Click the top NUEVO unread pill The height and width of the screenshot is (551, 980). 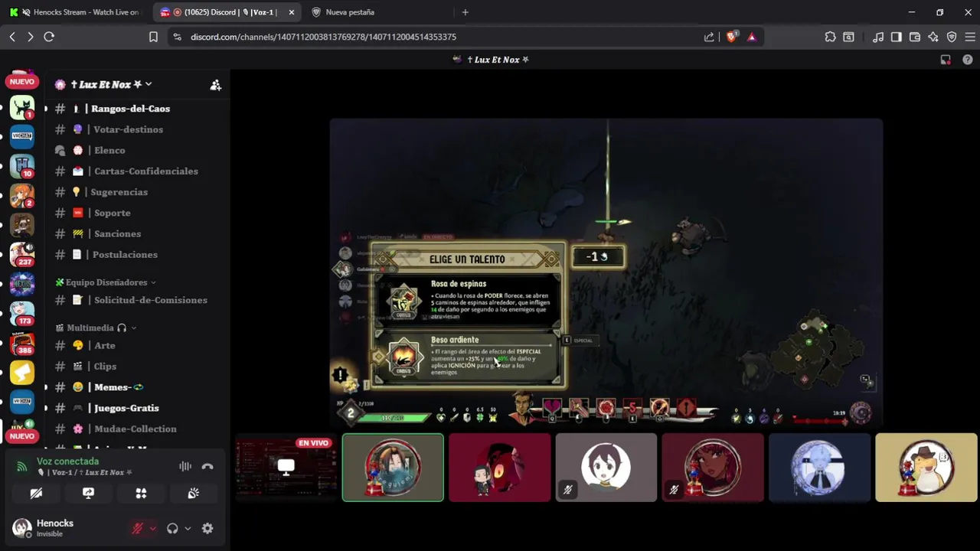tap(22, 82)
